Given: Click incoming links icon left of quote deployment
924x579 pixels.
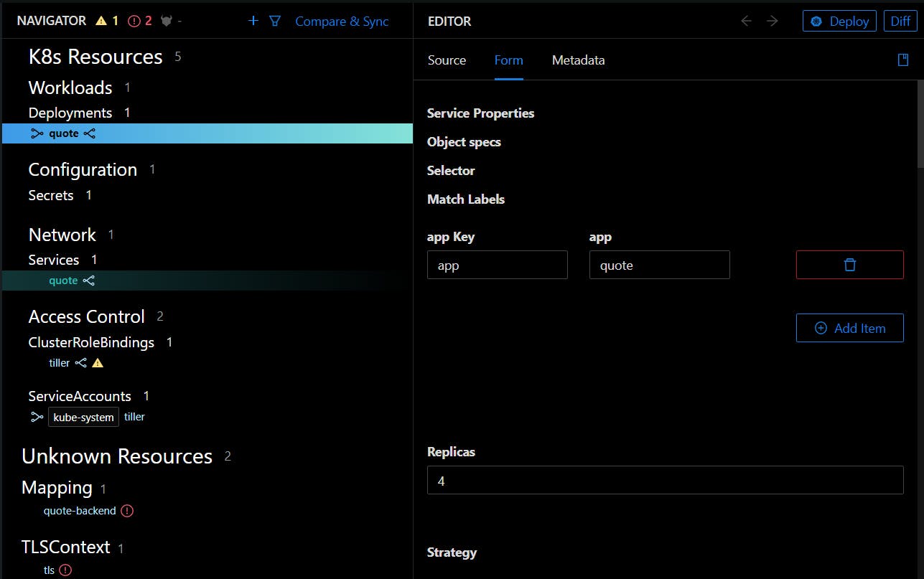Looking at the screenshot, I should pos(37,133).
